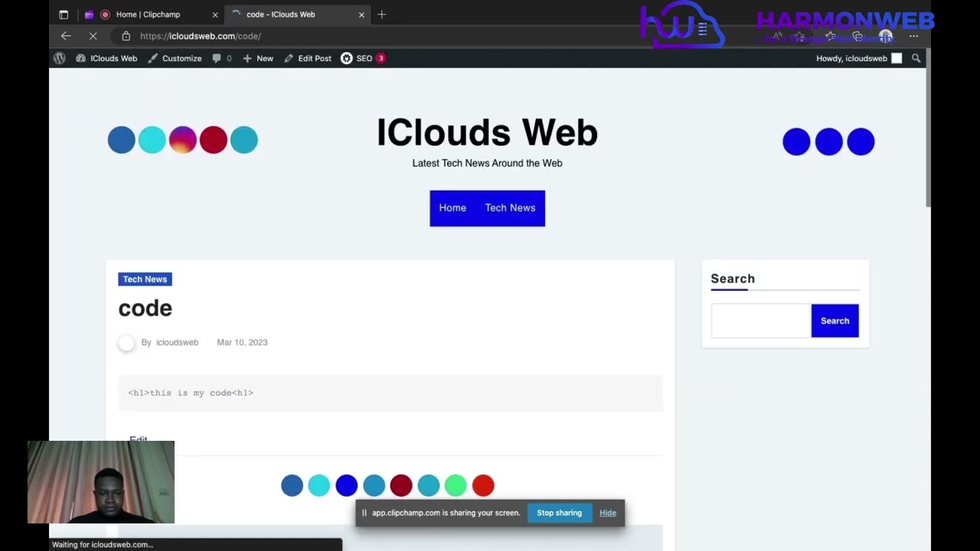Click the dark red share icon below post
The image size is (980, 551).
point(401,485)
